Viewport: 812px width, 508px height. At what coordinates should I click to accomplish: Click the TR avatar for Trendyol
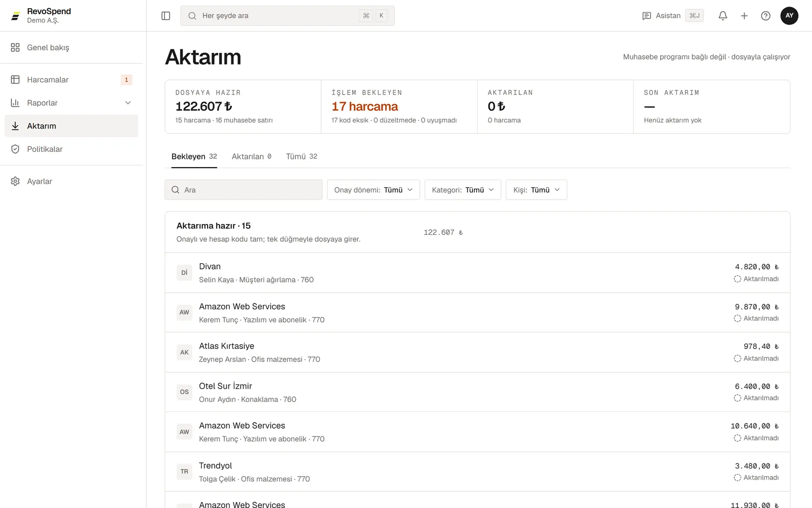click(x=184, y=472)
